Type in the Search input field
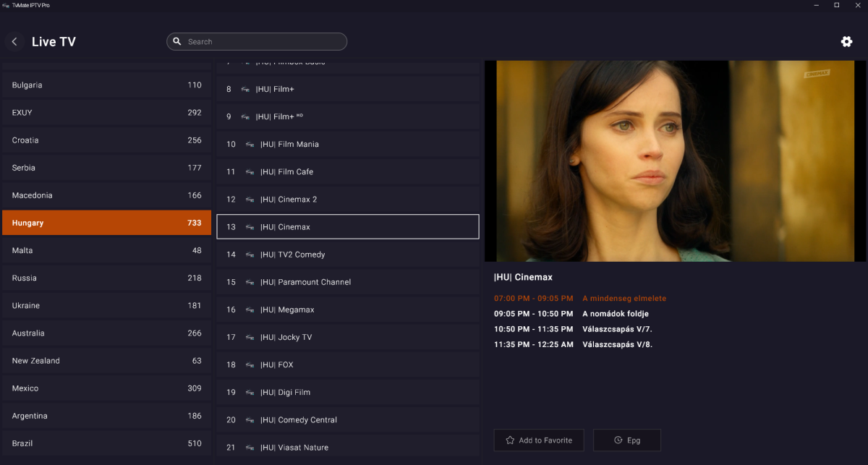868x465 pixels. pyautogui.click(x=264, y=42)
